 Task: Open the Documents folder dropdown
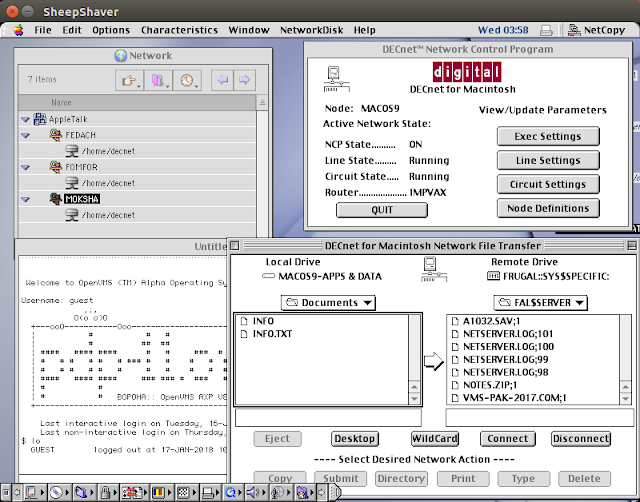click(328, 303)
